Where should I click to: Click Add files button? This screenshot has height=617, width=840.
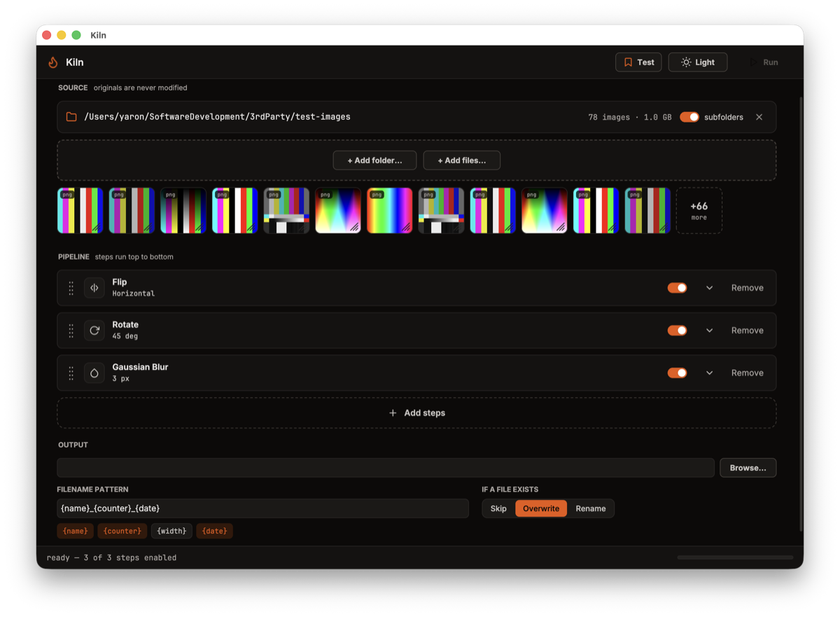coord(461,160)
